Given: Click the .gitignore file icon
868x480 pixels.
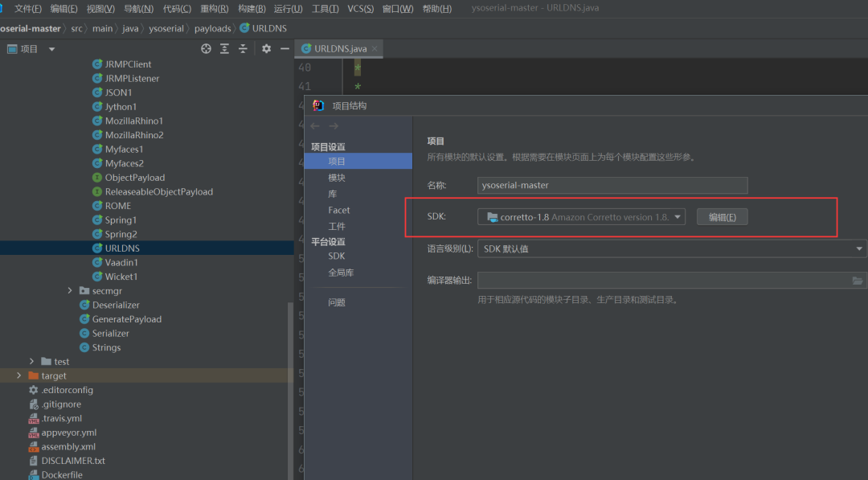Looking at the screenshot, I should pos(34,404).
